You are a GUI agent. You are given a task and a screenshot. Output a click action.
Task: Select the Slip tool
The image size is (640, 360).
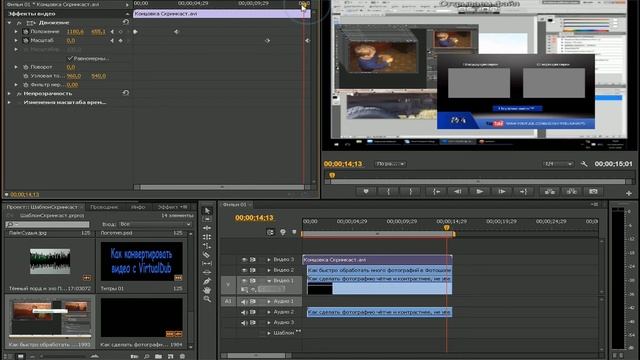pos(207,264)
